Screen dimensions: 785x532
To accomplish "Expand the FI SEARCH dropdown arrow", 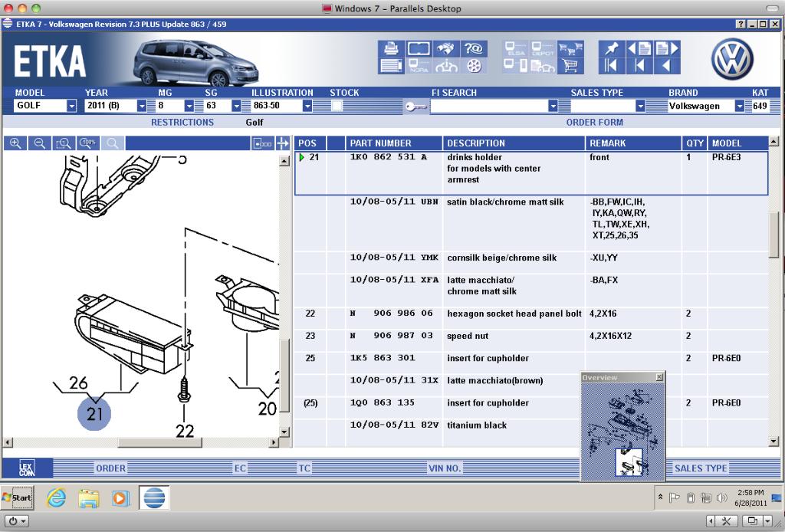I will pos(553,106).
